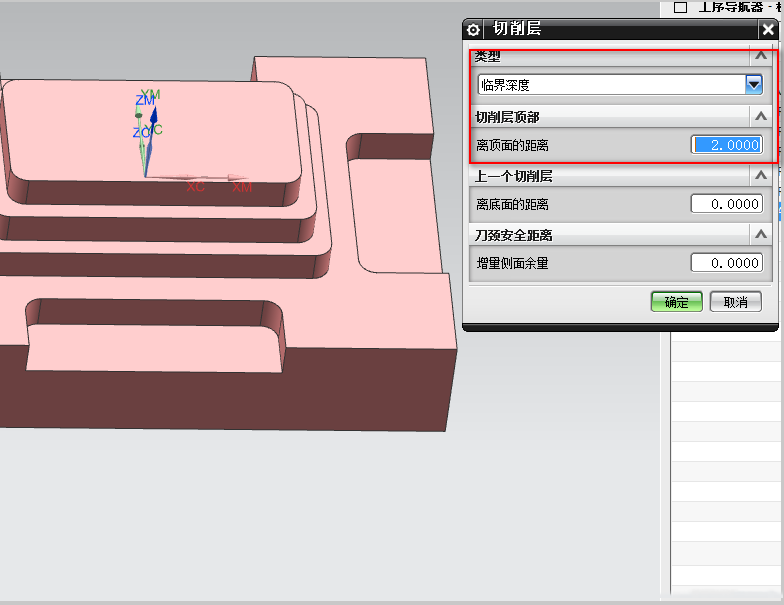Click the 切削层 dialog title text
Viewport: 784px width, 605px height.
517,29
